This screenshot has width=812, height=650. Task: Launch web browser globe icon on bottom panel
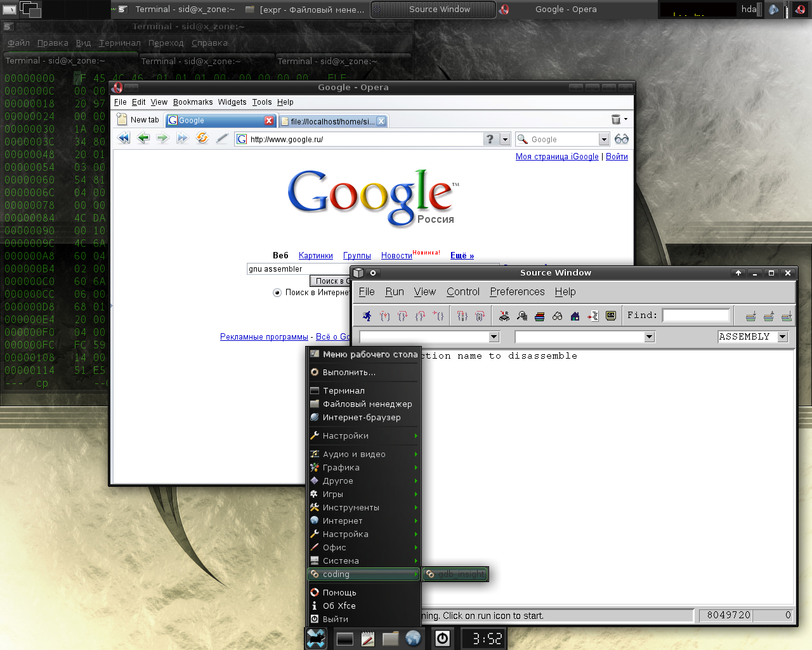[x=413, y=638]
